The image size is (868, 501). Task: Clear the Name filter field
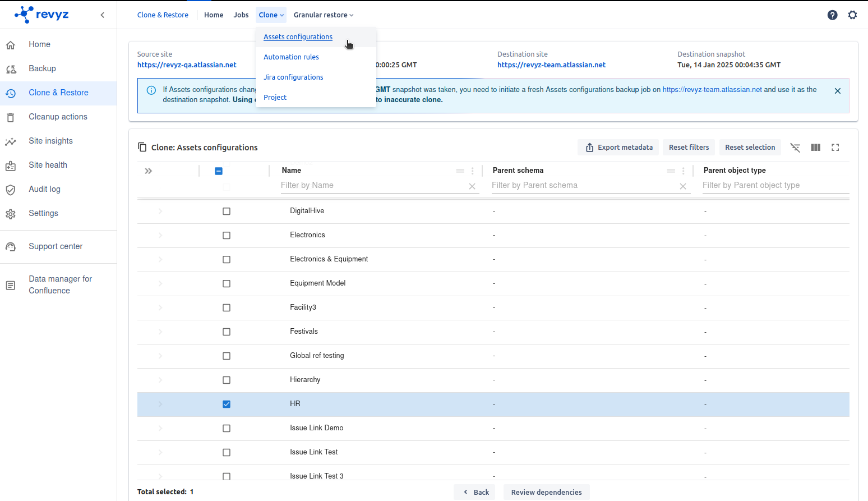[x=472, y=186]
